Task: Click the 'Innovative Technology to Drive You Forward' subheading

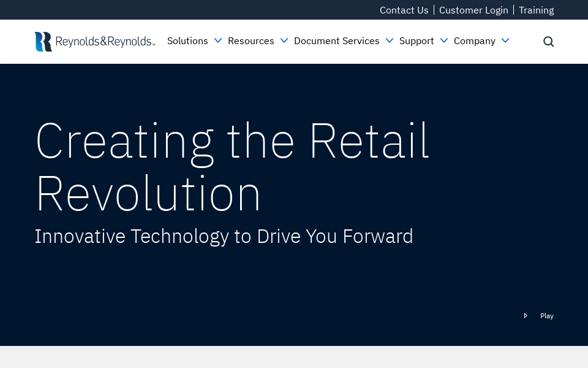Action: 224,236
